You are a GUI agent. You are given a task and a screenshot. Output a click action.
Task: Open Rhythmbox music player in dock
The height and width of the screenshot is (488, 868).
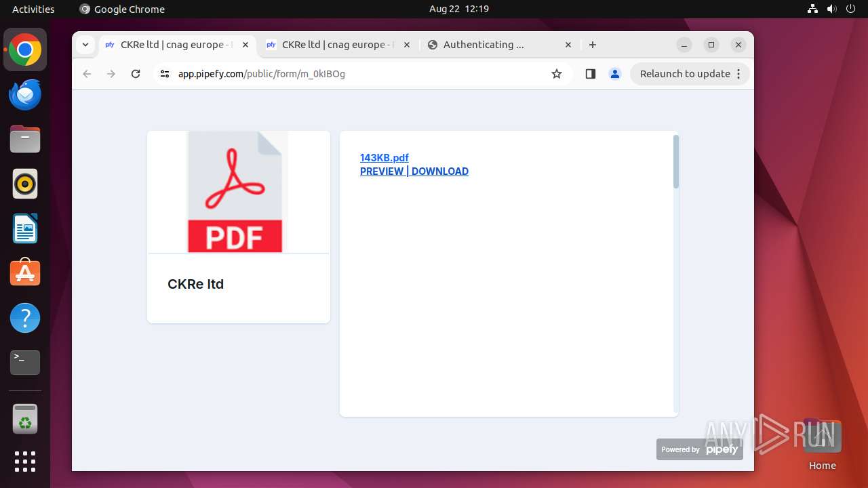pyautogui.click(x=25, y=184)
